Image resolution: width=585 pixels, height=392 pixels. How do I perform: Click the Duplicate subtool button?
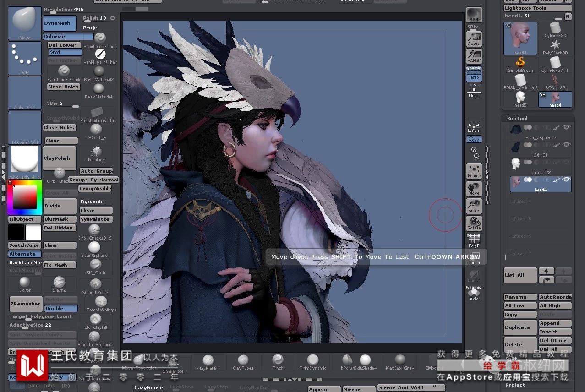click(520, 327)
